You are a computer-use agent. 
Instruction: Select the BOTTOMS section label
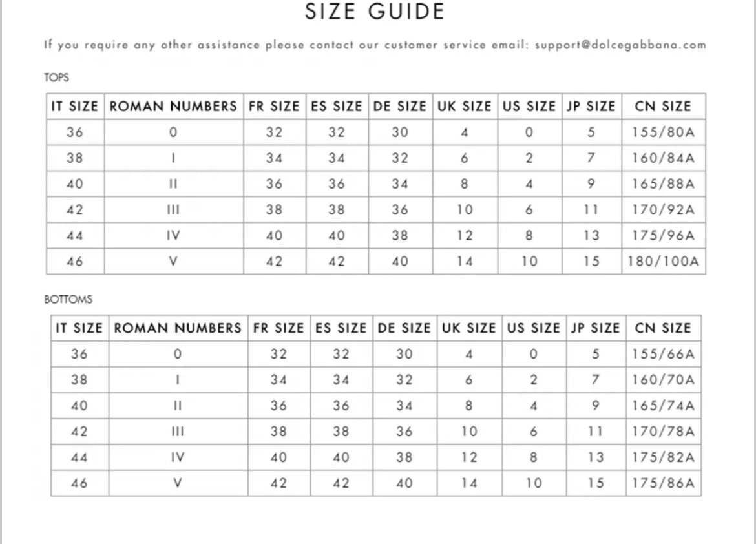68,300
